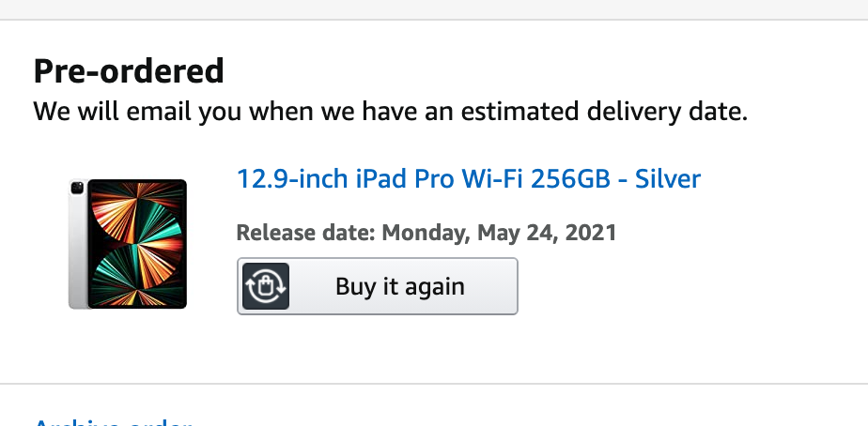Click the word Silver in product title
This screenshot has width=868, height=426.
(x=668, y=178)
